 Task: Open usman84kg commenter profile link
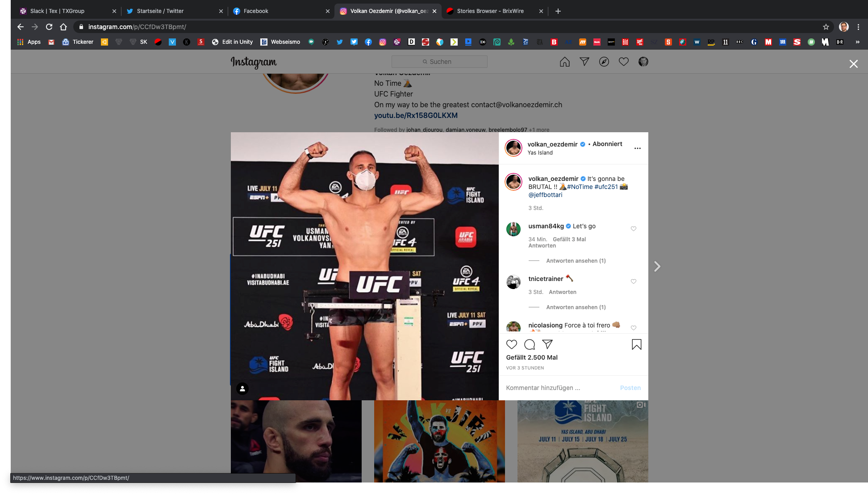[x=546, y=226]
